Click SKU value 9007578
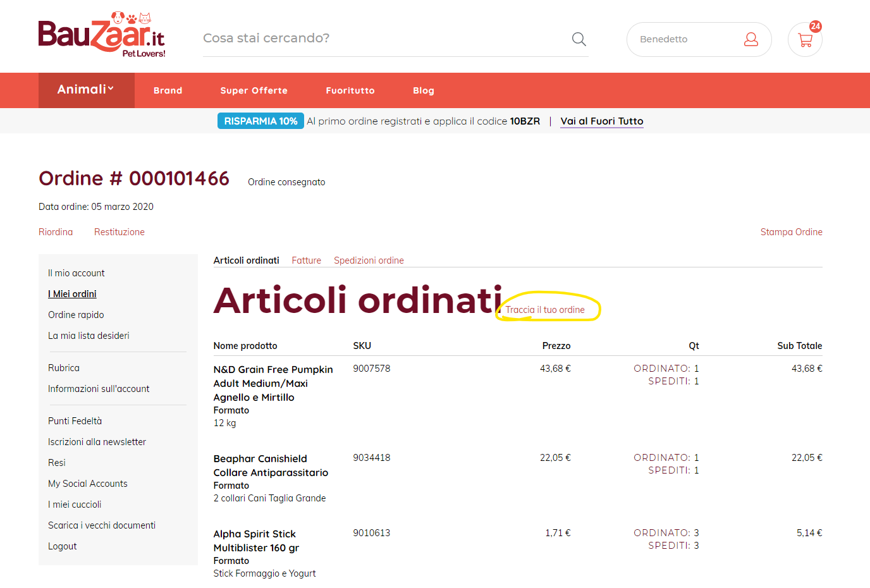870x588 pixels. tap(372, 369)
